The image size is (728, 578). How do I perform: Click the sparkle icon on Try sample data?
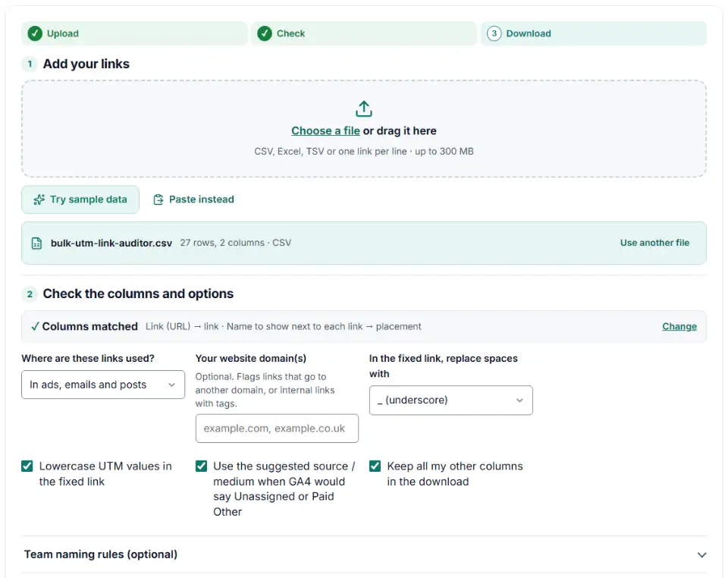tap(39, 199)
